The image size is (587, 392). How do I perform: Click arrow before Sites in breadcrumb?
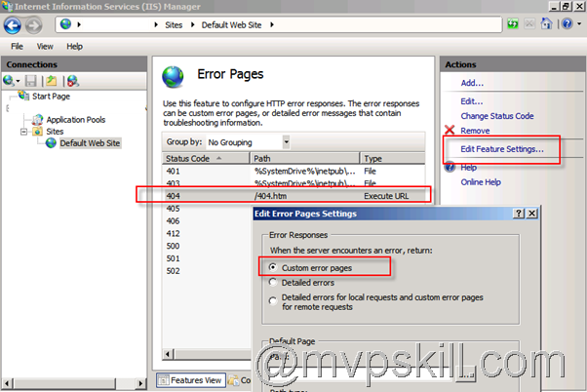tap(156, 24)
